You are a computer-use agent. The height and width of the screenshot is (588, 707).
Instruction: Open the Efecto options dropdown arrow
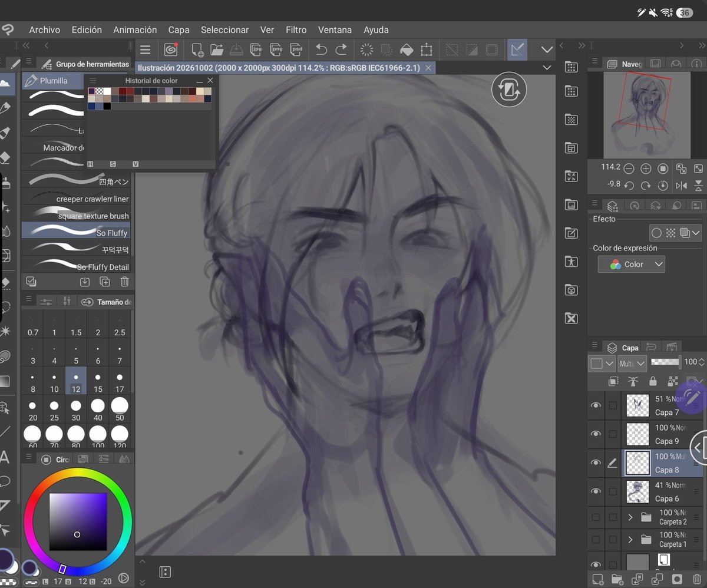click(x=696, y=233)
